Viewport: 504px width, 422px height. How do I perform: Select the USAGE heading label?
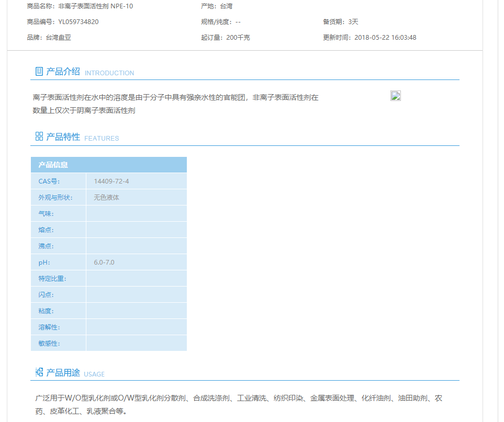95,374
